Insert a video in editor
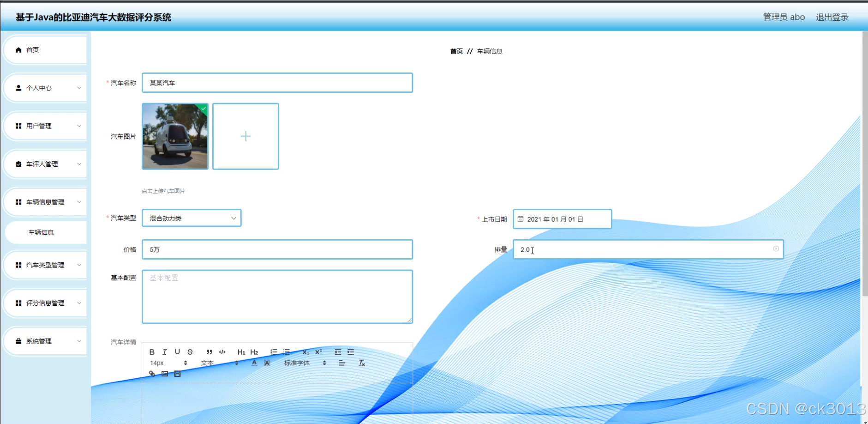This screenshot has width=868, height=424. click(x=177, y=374)
